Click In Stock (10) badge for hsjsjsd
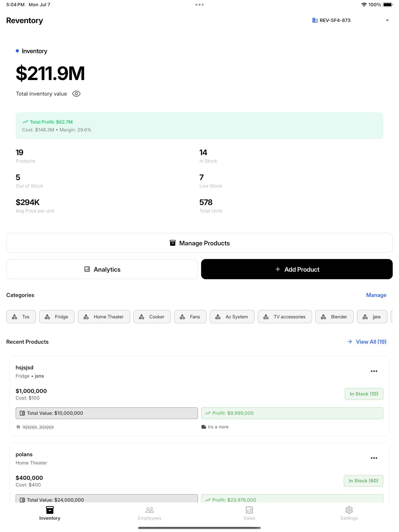Image resolution: width=399 pixels, height=532 pixels. [x=364, y=394]
